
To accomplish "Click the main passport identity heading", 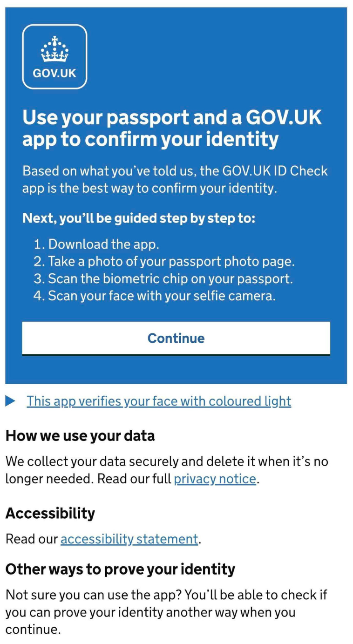I will click(x=172, y=128).
